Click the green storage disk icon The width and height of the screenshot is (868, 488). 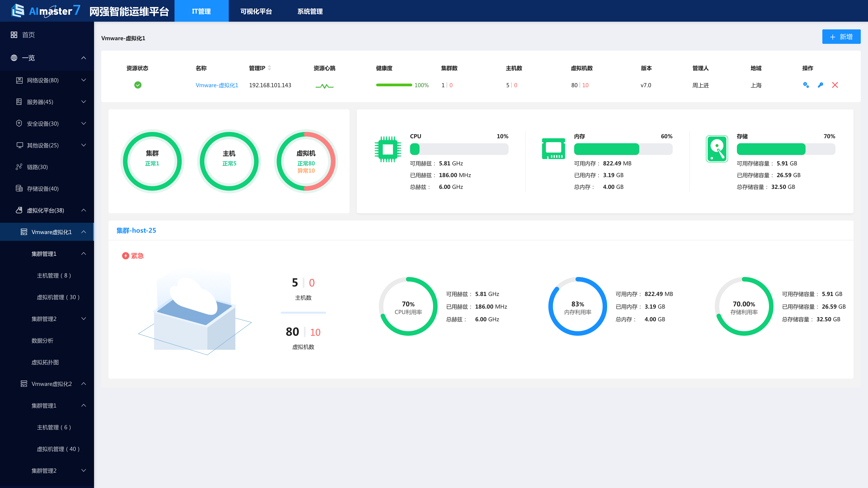click(x=717, y=149)
